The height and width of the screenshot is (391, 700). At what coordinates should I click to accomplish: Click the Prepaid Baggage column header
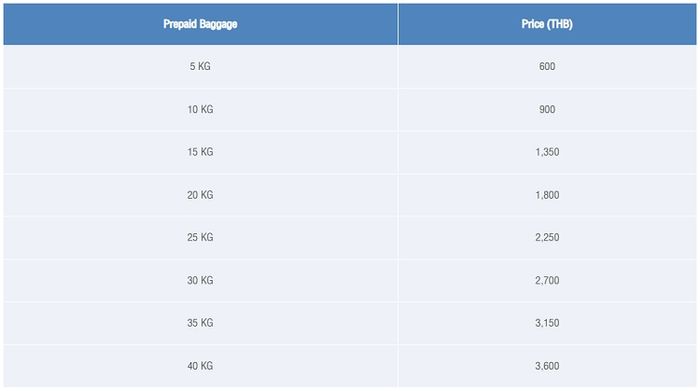200,24
